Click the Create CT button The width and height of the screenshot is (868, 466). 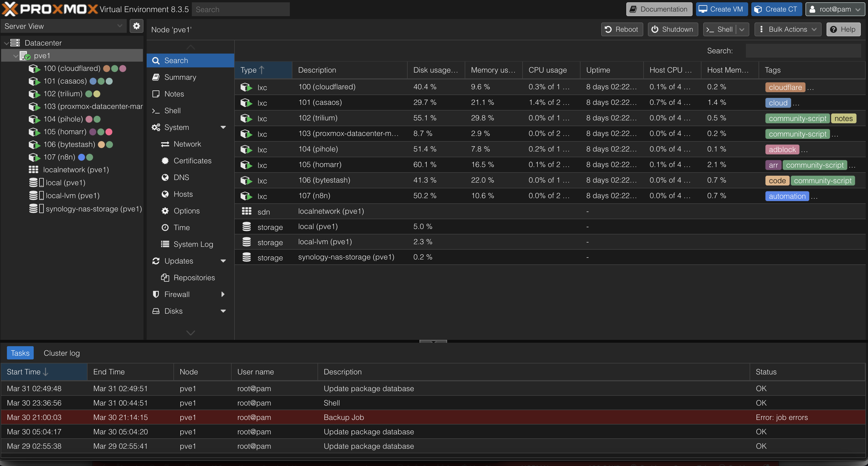[776, 9]
